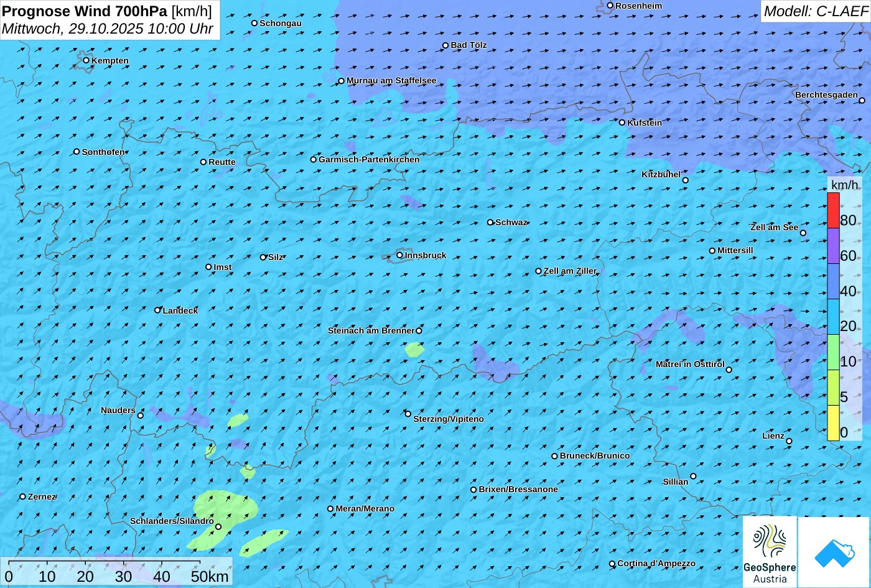Image resolution: width=871 pixels, height=588 pixels.
Task: Select the Meran/Merano label
Action: pyautogui.click(x=365, y=508)
